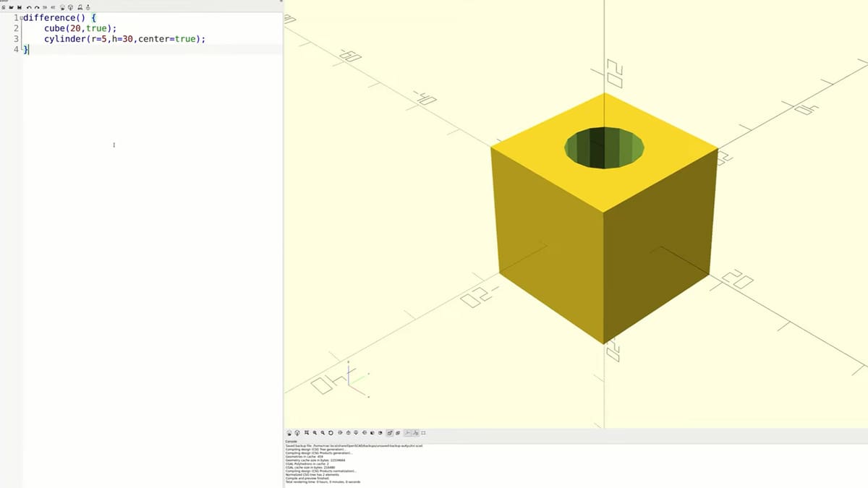Click the Zoom Out magnifier icon
The image size is (868, 488).
pyautogui.click(x=323, y=432)
